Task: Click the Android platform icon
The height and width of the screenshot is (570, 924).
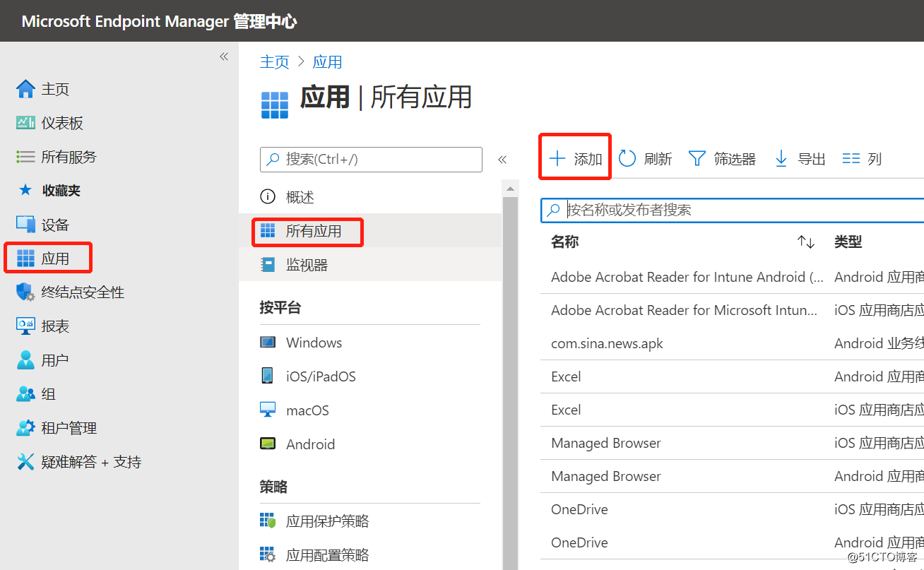Action: click(268, 444)
